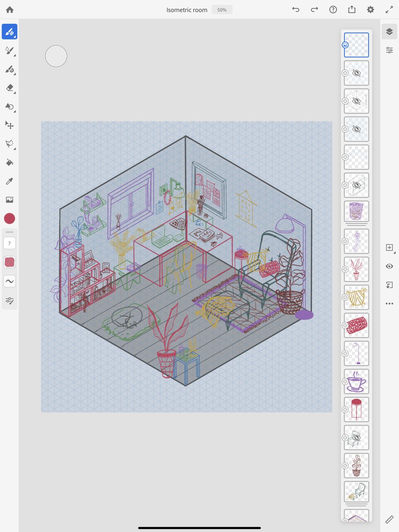Toggle the layer visibility eye in right taskbar

(389, 266)
